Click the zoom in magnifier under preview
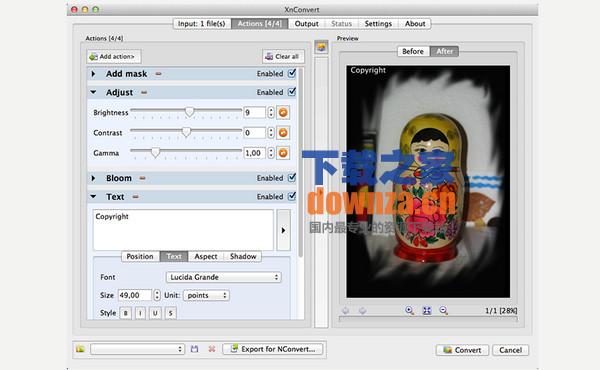 [x=409, y=310]
